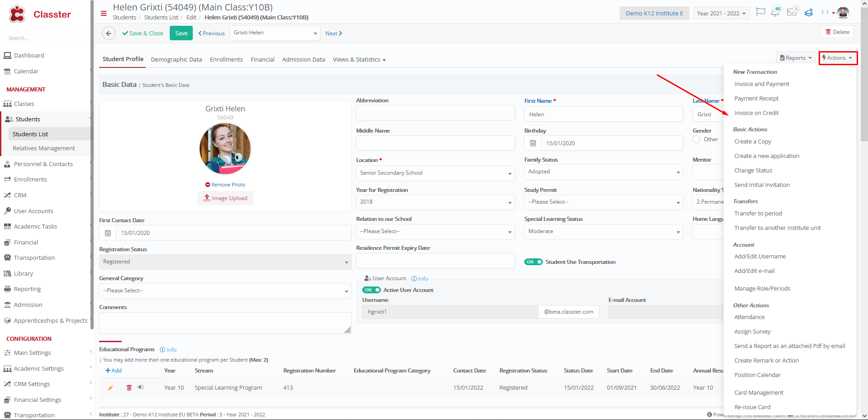Click the Abbreviation input field
The height and width of the screenshot is (420, 868).
[435, 113]
